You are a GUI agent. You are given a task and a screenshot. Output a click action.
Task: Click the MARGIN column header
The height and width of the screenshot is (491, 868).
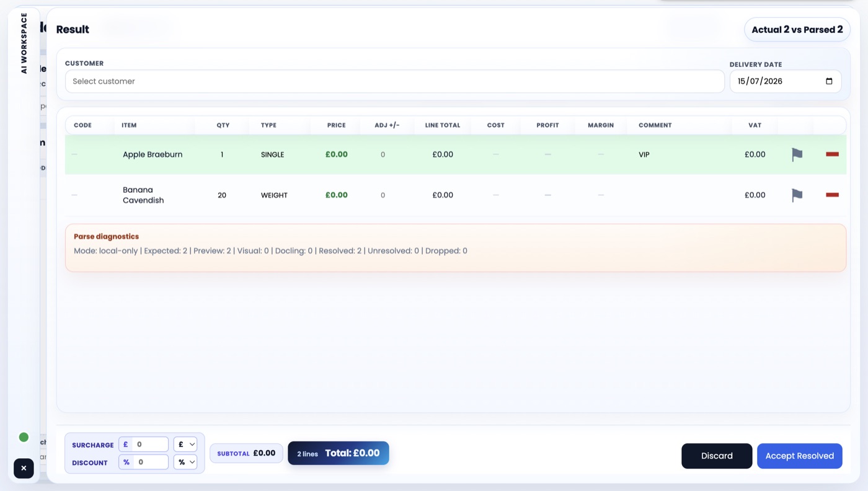(x=601, y=125)
